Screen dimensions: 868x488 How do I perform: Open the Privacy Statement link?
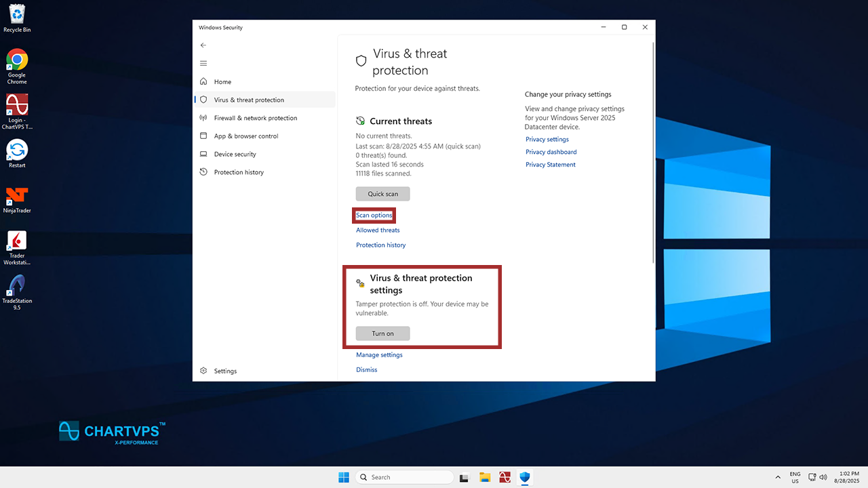(550, 165)
